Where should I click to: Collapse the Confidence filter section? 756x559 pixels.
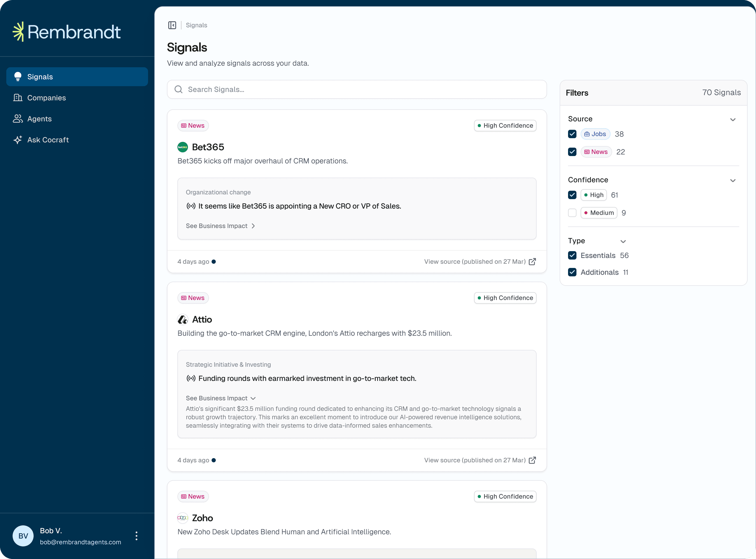[733, 180]
